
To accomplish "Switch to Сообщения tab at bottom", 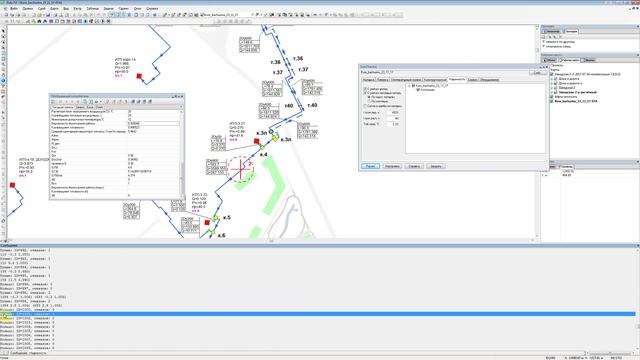I will [x=18, y=353].
